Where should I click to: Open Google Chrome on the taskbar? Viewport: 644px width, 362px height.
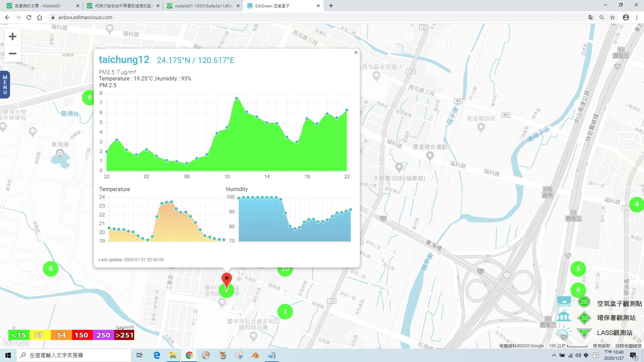point(189,355)
